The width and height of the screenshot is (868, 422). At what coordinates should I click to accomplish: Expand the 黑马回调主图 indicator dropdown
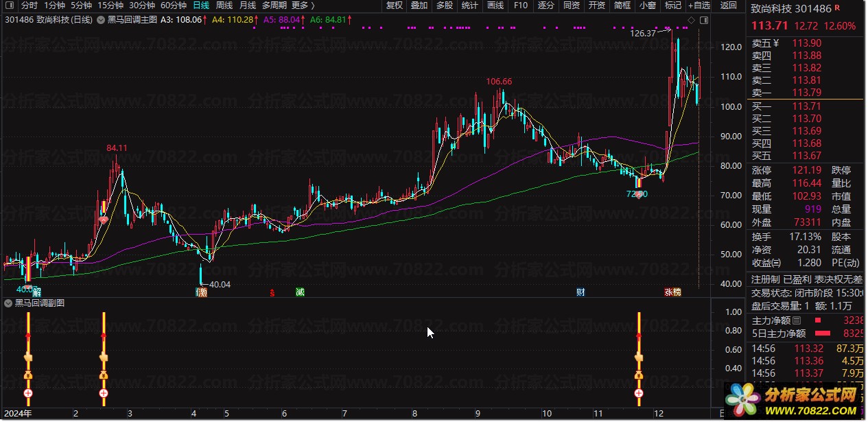coord(102,20)
